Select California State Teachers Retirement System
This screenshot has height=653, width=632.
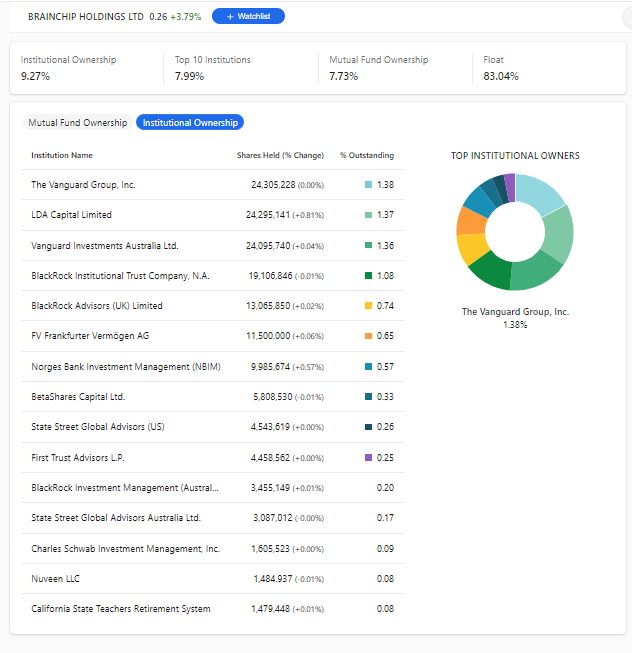pos(121,609)
